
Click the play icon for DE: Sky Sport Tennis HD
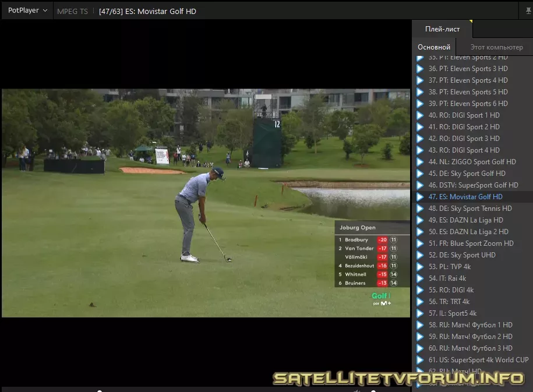tap(420, 209)
